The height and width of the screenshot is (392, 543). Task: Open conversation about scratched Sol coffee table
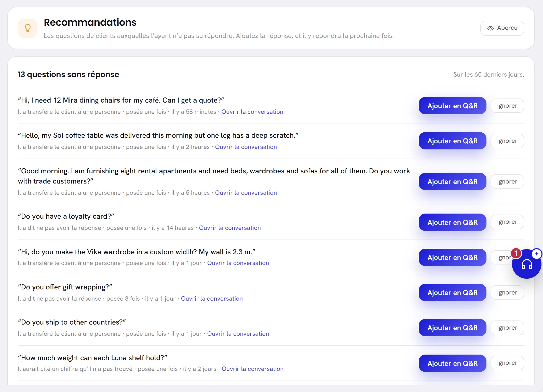(x=246, y=147)
